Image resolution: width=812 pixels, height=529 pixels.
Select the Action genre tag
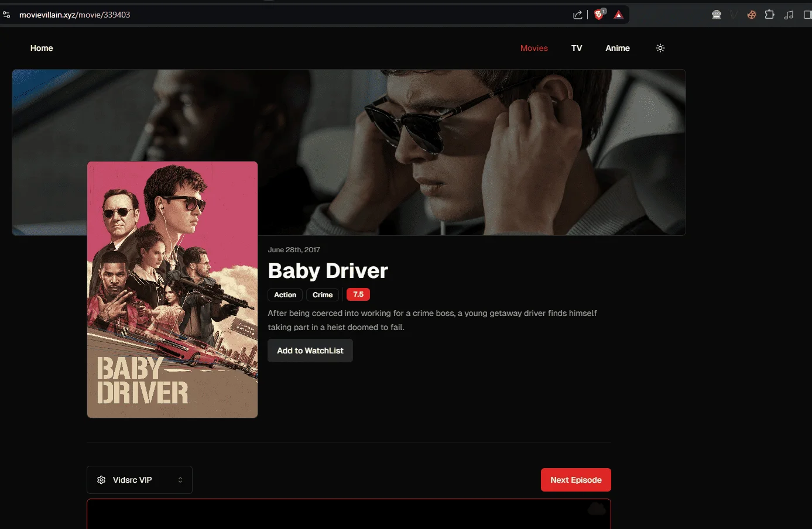point(285,295)
